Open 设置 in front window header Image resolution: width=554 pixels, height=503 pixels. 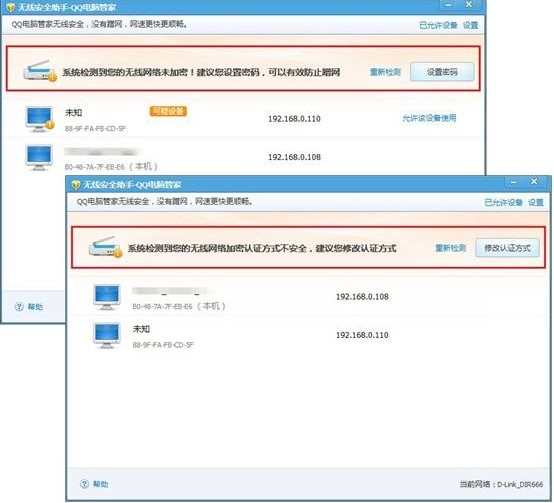[x=536, y=202]
